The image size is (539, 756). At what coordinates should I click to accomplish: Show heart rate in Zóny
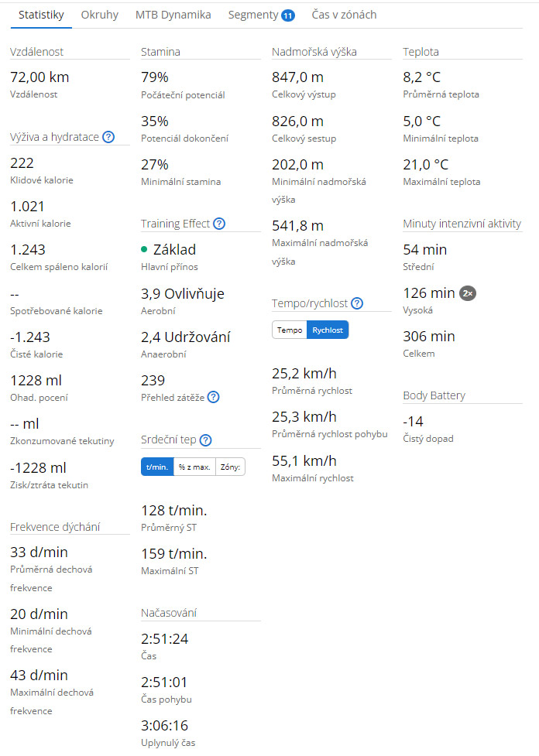pyautogui.click(x=230, y=467)
